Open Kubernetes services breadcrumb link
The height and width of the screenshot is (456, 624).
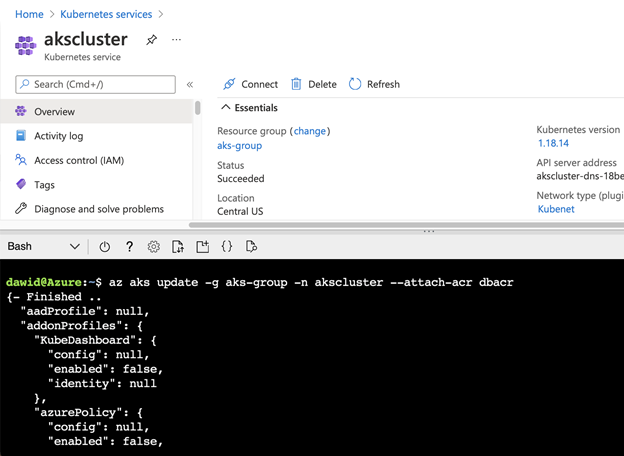tap(106, 14)
